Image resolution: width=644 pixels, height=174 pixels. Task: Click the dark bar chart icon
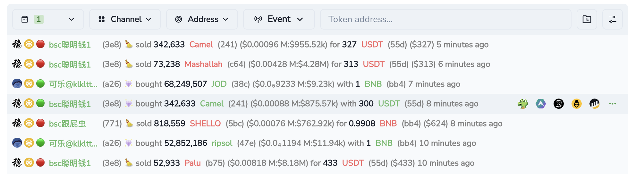594,104
